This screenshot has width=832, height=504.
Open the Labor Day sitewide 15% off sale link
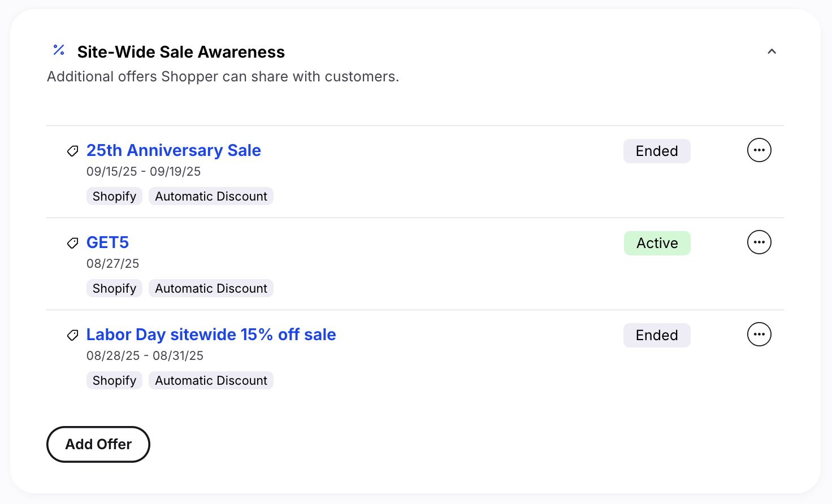(x=211, y=334)
